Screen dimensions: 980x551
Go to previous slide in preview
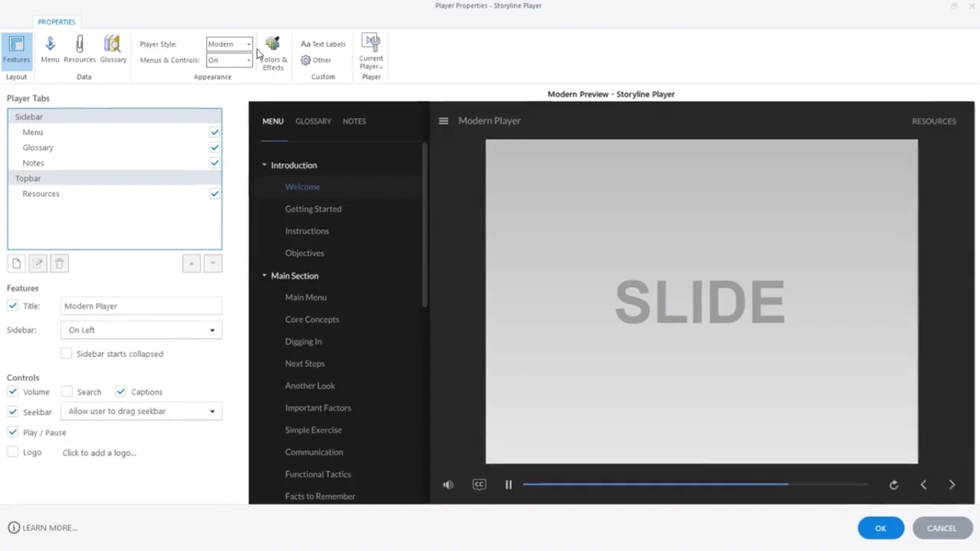click(x=923, y=485)
